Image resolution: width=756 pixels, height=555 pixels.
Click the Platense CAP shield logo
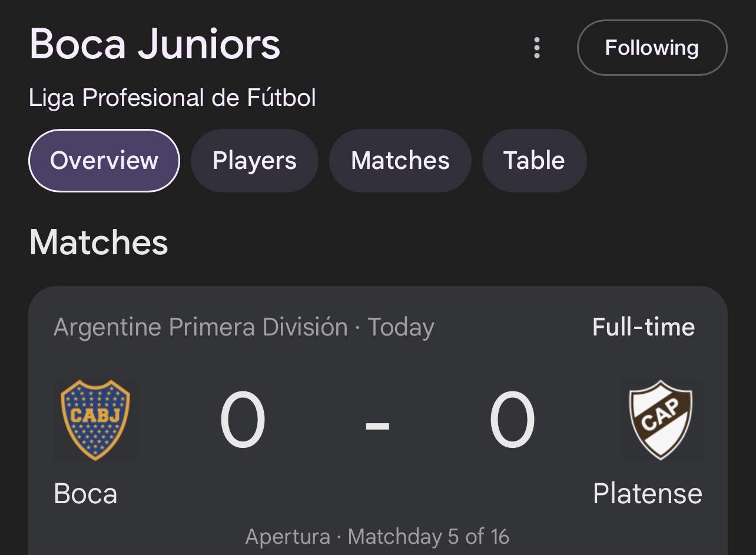tap(661, 420)
